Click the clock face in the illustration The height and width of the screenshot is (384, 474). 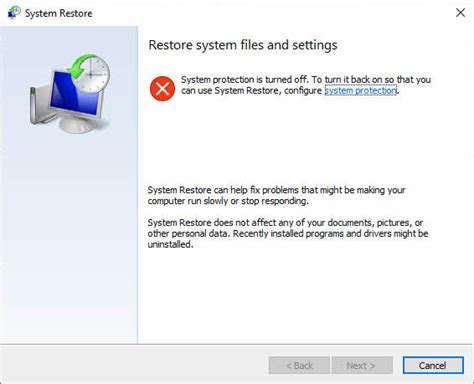coord(95,74)
